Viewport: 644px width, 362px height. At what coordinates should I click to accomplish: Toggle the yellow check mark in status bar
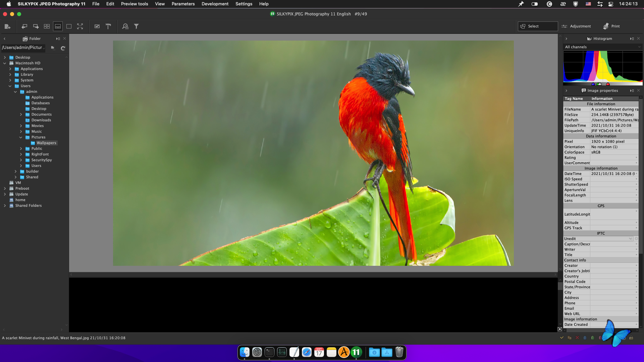tap(562, 338)
